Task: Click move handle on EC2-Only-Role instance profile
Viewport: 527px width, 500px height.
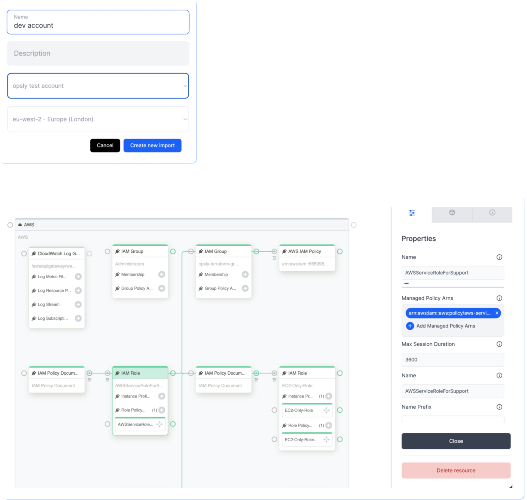Action: click(326, 410)
